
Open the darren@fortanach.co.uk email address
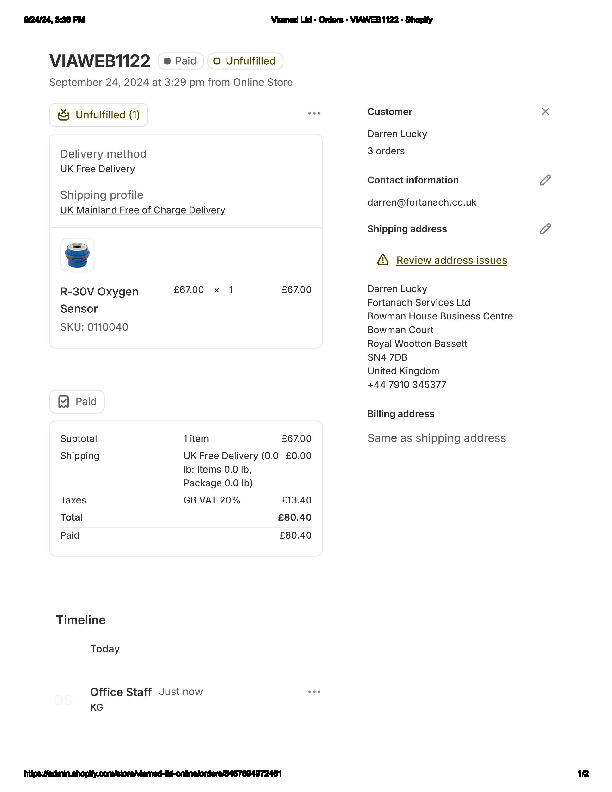(421, 202)
